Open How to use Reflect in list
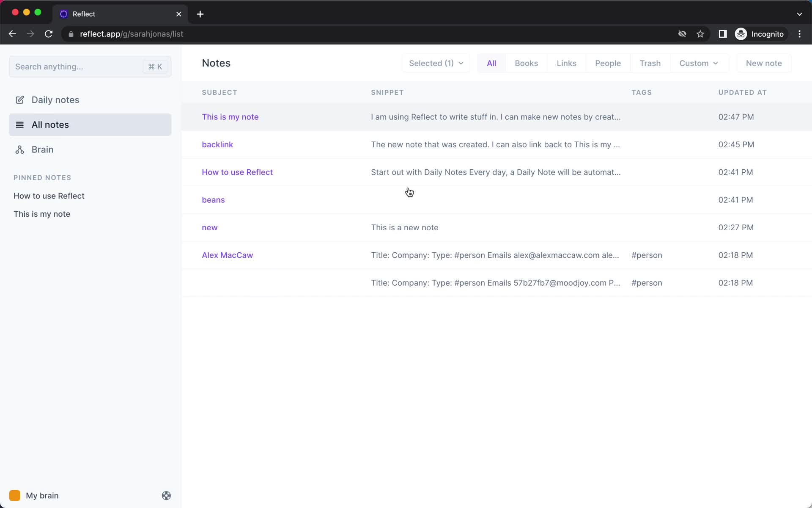 click(237, 172)
